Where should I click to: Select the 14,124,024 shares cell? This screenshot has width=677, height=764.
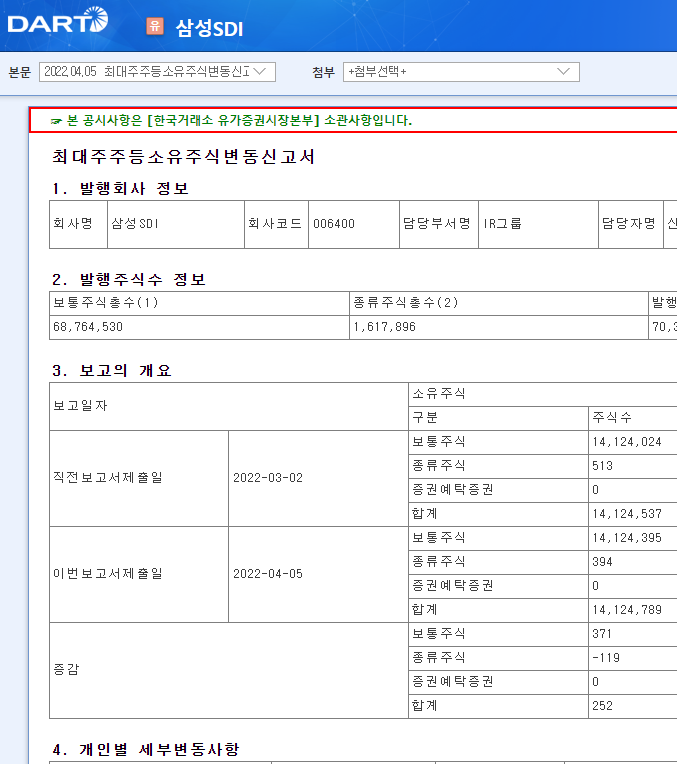(633, 442)
